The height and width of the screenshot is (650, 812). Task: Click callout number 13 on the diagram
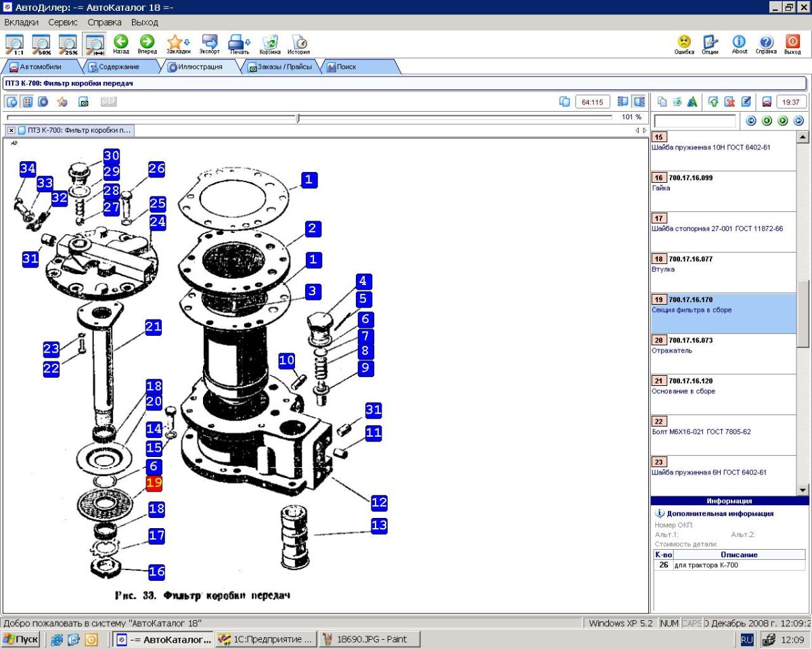[379, 525]
